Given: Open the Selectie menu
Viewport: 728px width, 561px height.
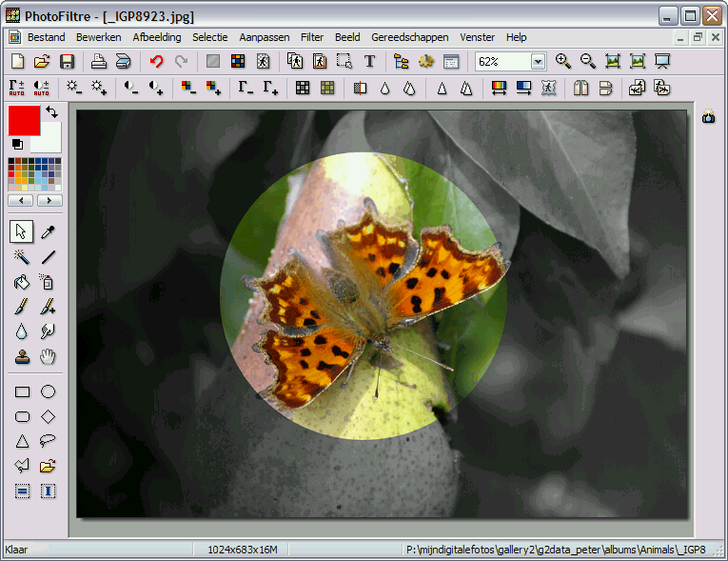Looking at the screenshot, I should 210,37.
